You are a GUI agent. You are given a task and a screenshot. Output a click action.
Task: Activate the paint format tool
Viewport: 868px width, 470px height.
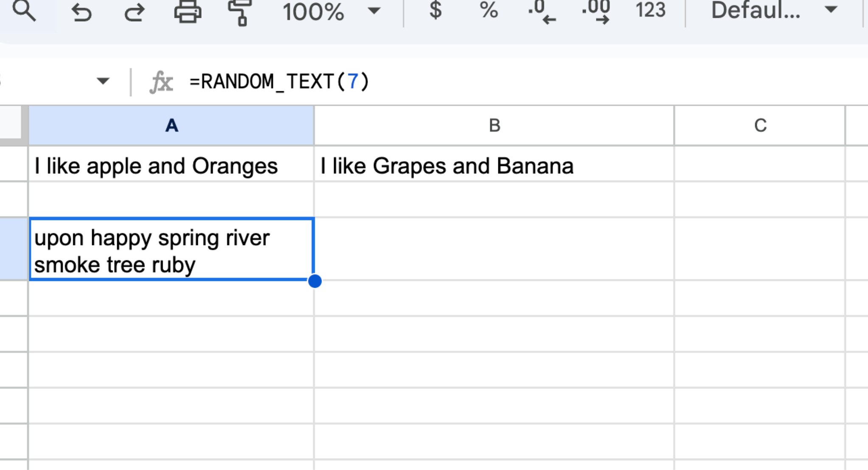(x=240, y=12)
